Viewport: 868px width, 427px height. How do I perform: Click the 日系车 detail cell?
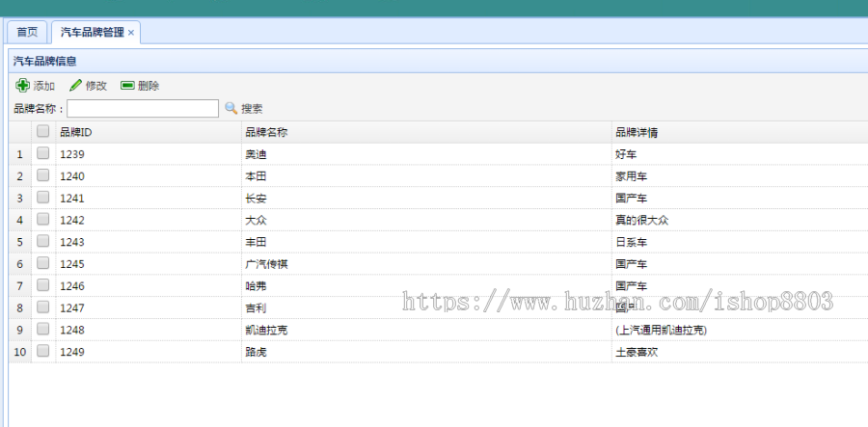point(740,242)
